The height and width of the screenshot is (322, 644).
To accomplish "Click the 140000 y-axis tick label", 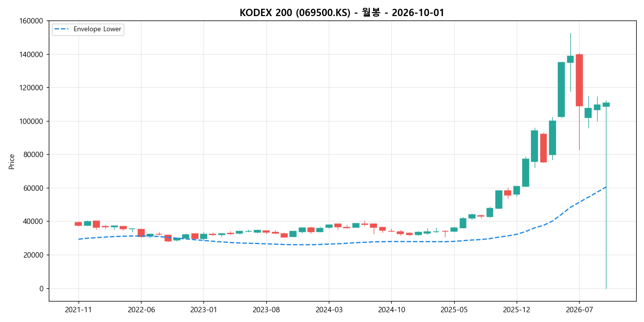I will tap(31, 54).
